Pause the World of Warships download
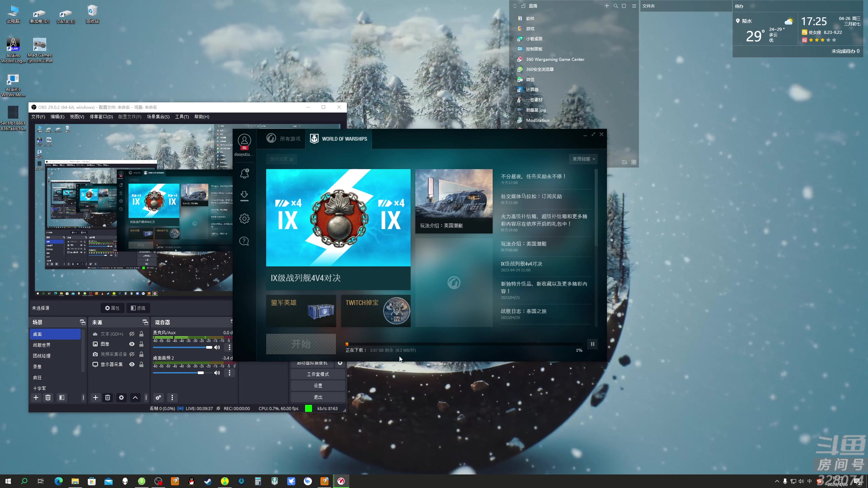 point(592,344)
